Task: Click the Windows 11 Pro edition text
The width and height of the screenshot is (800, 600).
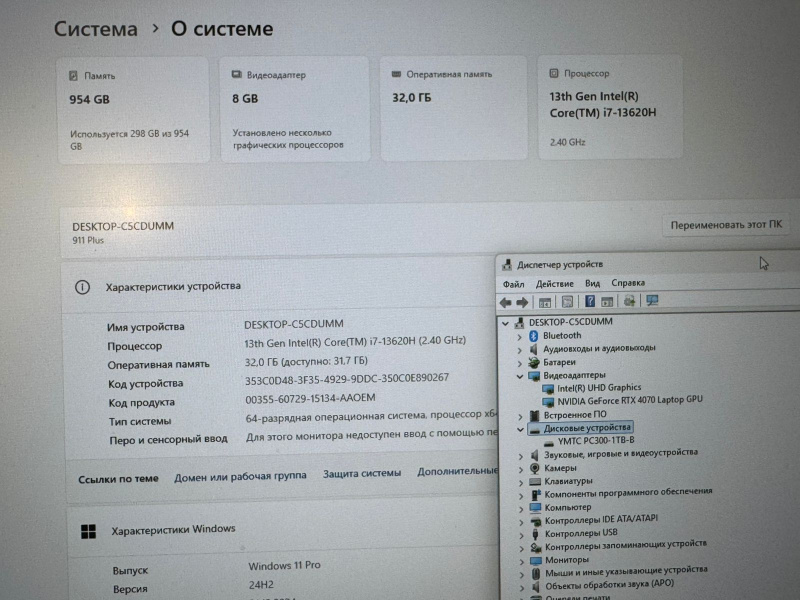Action: 284,566
